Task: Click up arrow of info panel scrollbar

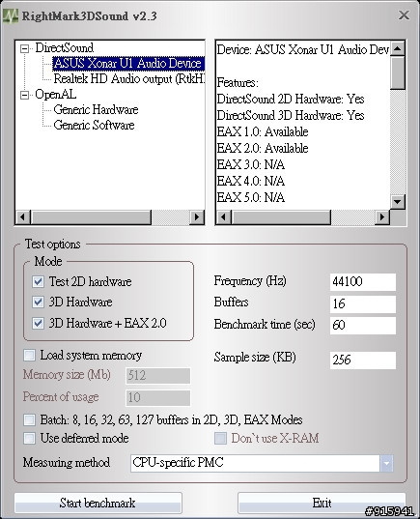Action: tap(398, 48)
